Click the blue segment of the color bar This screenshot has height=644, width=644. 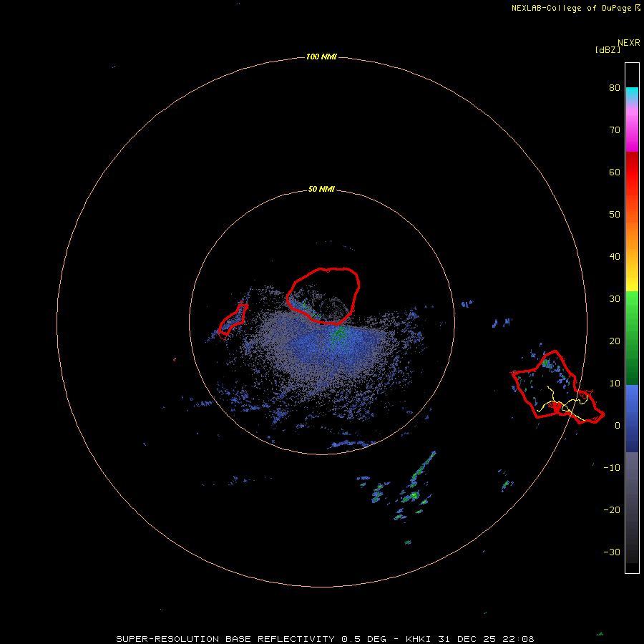click(x=632, y=418)
